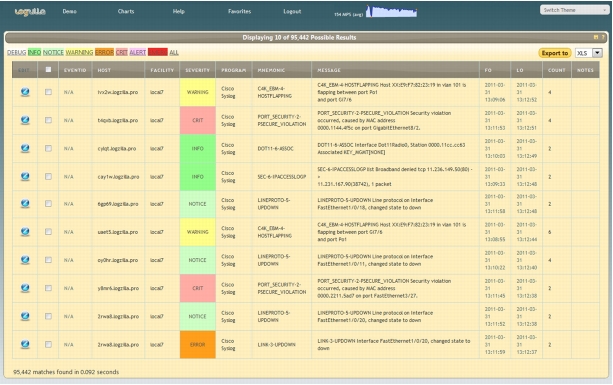Open edit icon for cylqt.logzilla.pro row
This screenshot has height=385, width=613.
pos(25,148)
